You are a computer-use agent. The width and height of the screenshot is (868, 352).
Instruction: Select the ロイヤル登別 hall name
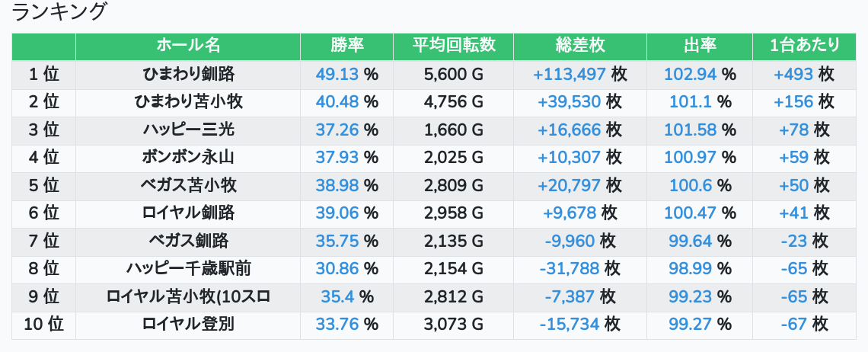pyautogui.click(x=188, y=325)
